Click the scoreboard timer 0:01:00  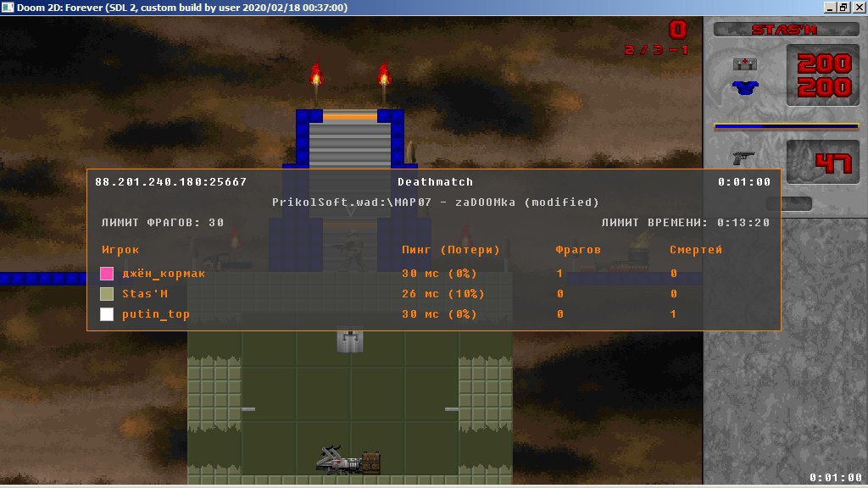tap(744, 181)
